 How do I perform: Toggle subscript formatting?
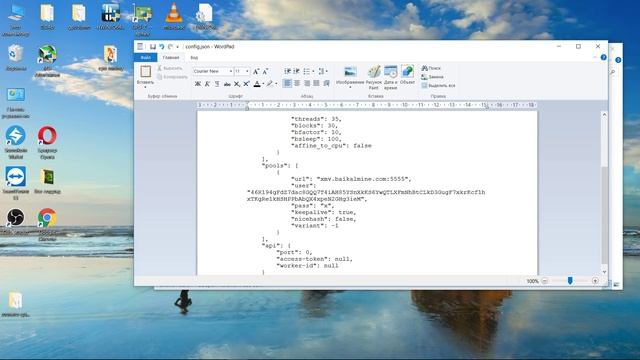coord(237,84)
